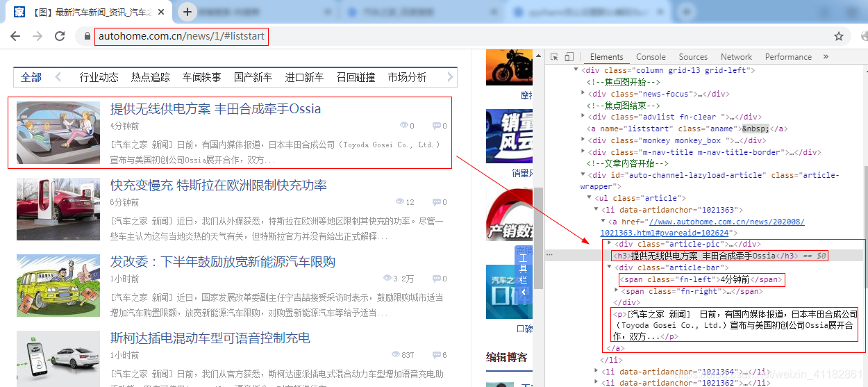Select the liststart anchor element line
This screenshot has height=387, width=868.
tap(687, 129)
